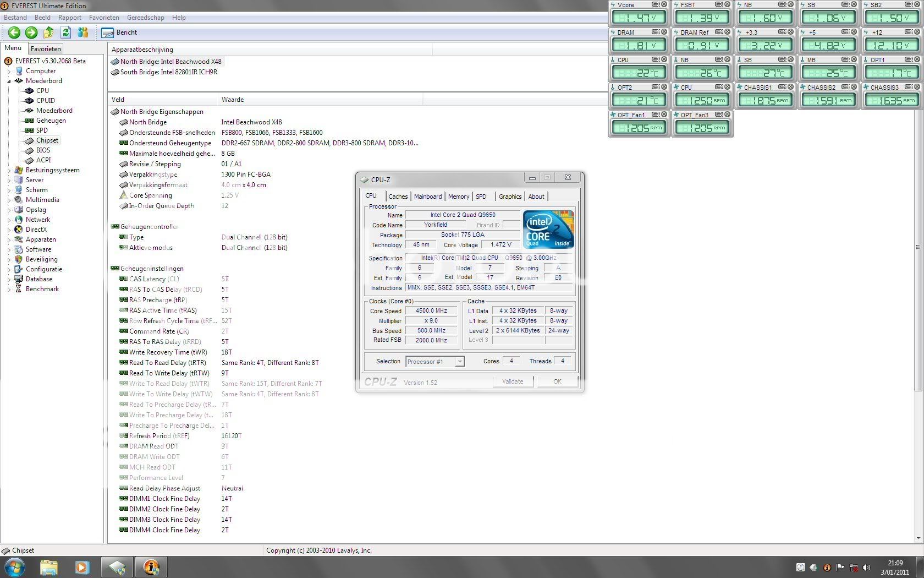Click the OK button in CPU-Z
The width and height of the screenshot is (924, 578).
tap(558, 381)
